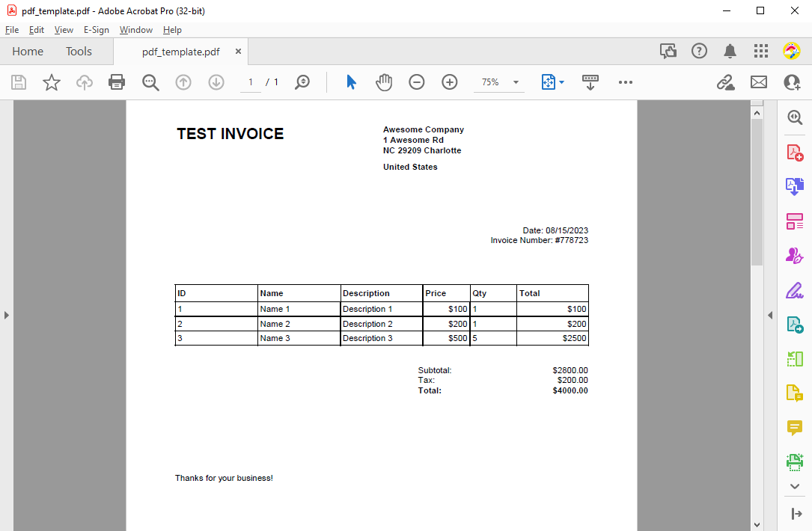Expand the left navigation pane

pyautogui.click(x=6, y=315)
